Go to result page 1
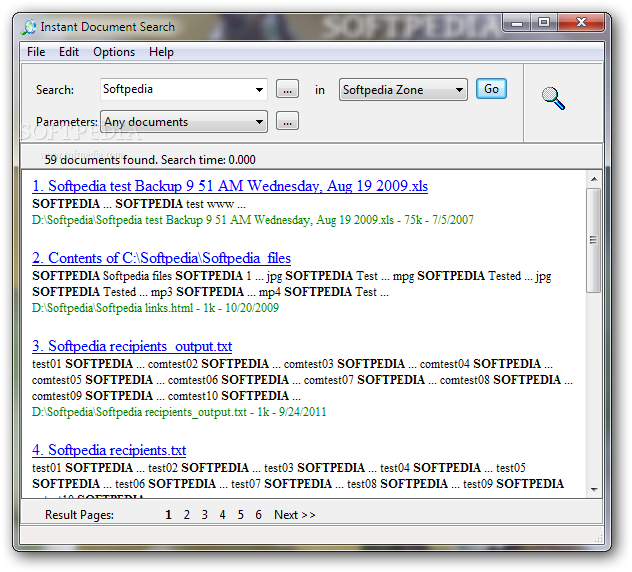 (168, 515)
